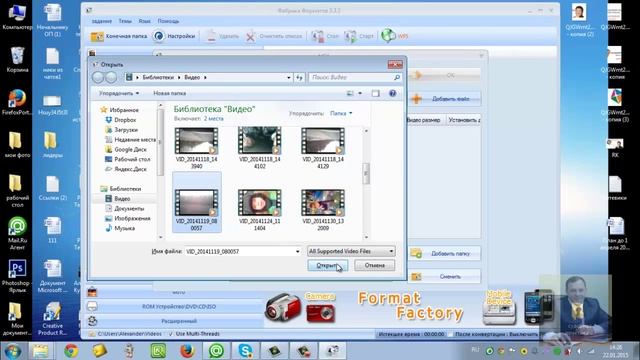Click the file name input field
This screenshot has width=640, height=360.
pyautogui.click(x=240, y=251)
